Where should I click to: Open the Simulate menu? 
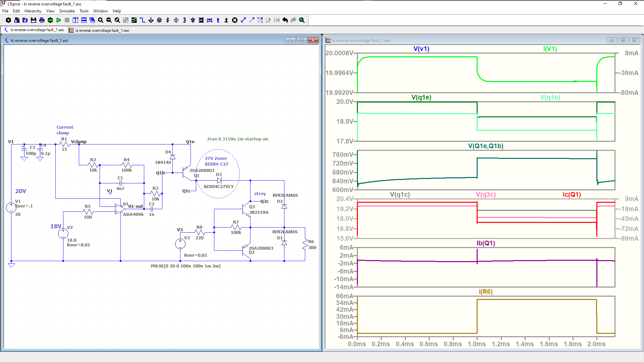[x=67, y=11]
